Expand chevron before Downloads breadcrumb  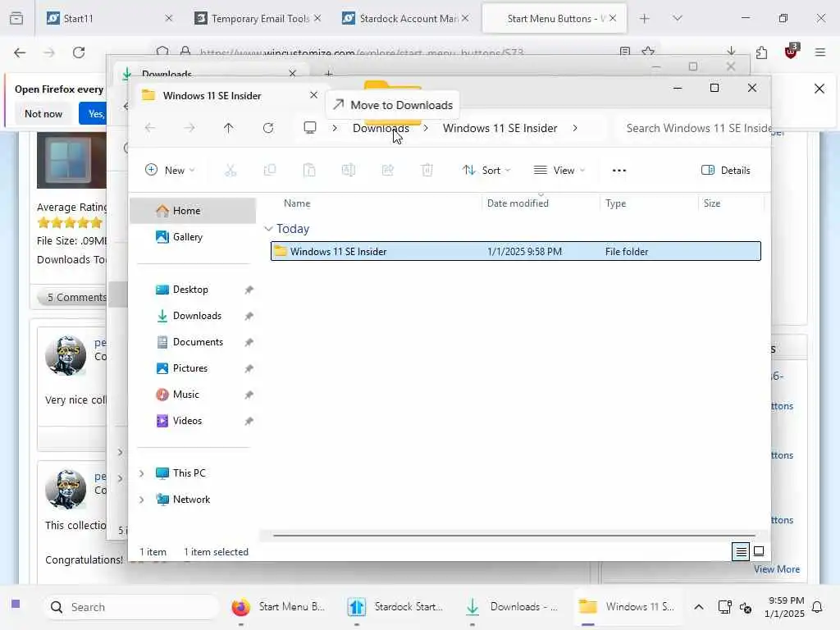pos(335,128)
